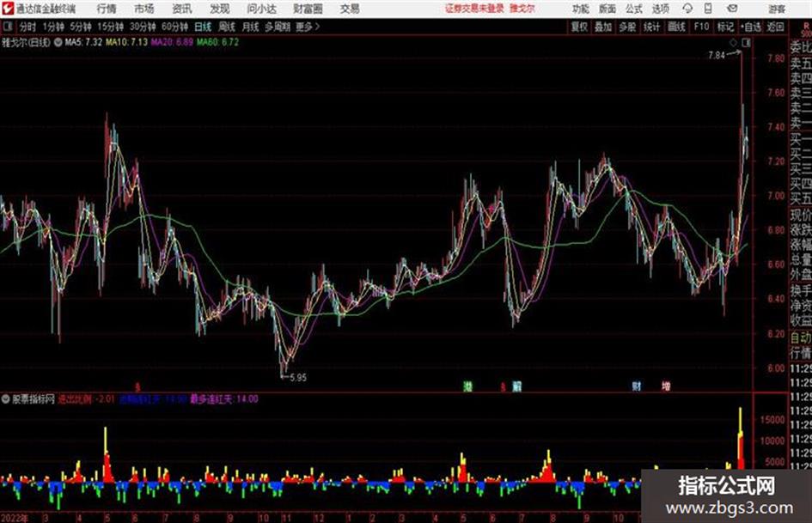The height and width of the screenshot is (523, 812).
Task: Click the green MA60: 6.72 indicator value
Action: point(217,42)
